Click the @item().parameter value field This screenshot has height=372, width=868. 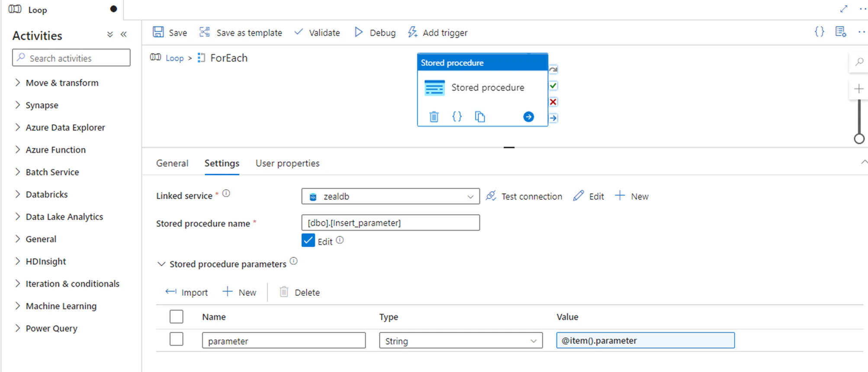pyautogui.click(x=645, y=340)
